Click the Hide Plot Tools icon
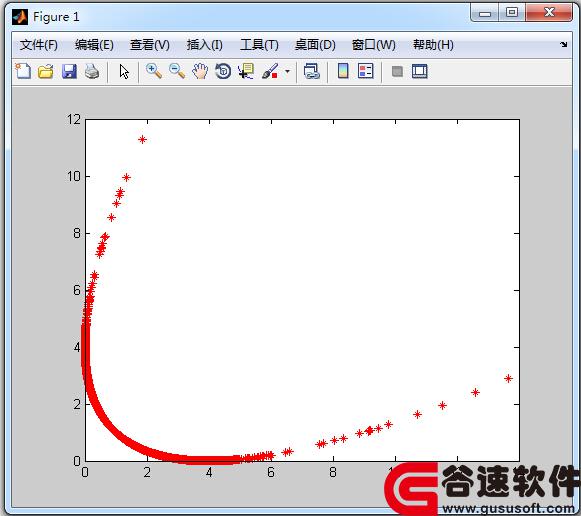The image size is (581, 516). pos(397,71)
